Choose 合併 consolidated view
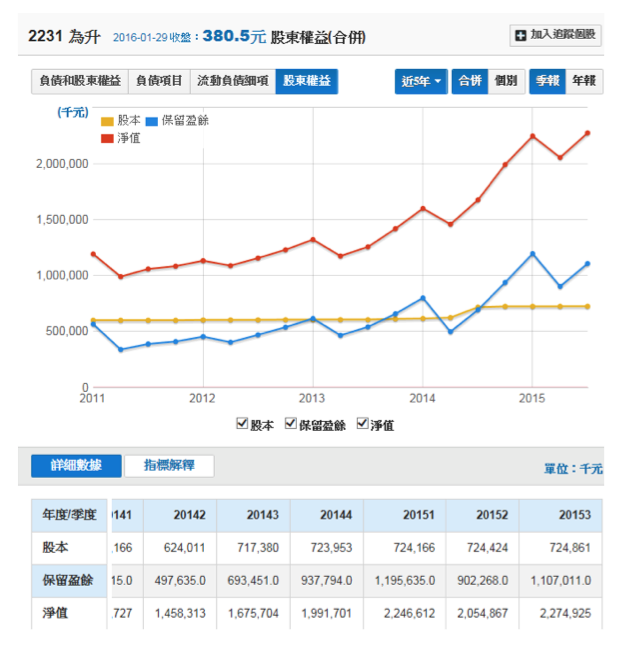This screenshot has height=648, width=621. click(468, 81)
